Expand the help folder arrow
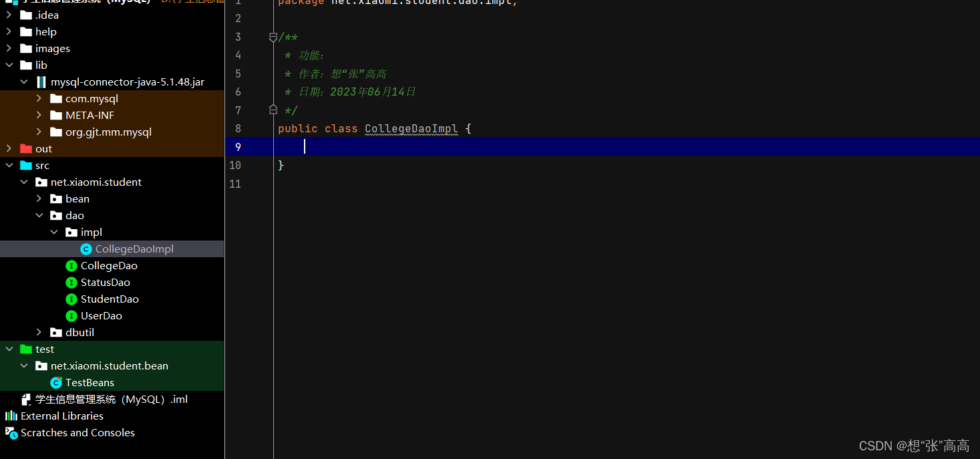This screenshot has height=459, width=980. 9,31
